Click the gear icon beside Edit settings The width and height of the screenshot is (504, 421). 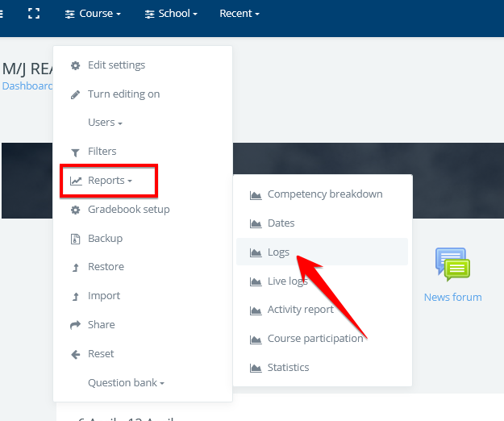pyautogui.click(x=76, y=65)
